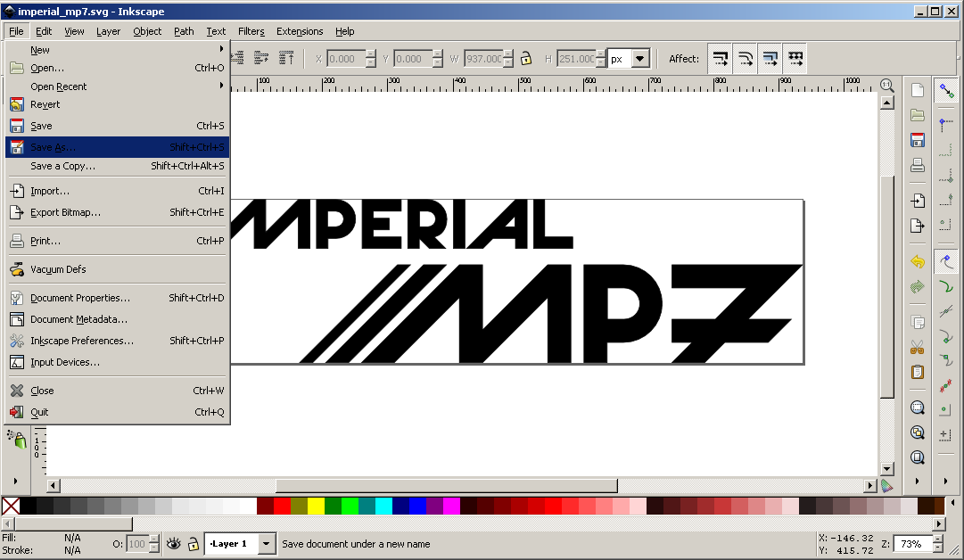Image resolution: width=964 pixels, height=560 pixels.
Task: Click the Save document icon in the right toolbar
Action: (x=917, y=140)
